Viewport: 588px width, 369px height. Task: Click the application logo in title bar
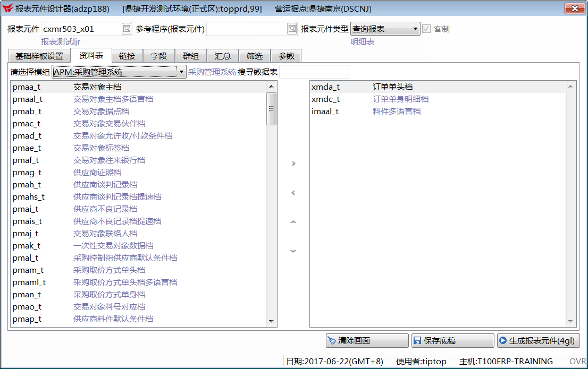pos(7,8)
